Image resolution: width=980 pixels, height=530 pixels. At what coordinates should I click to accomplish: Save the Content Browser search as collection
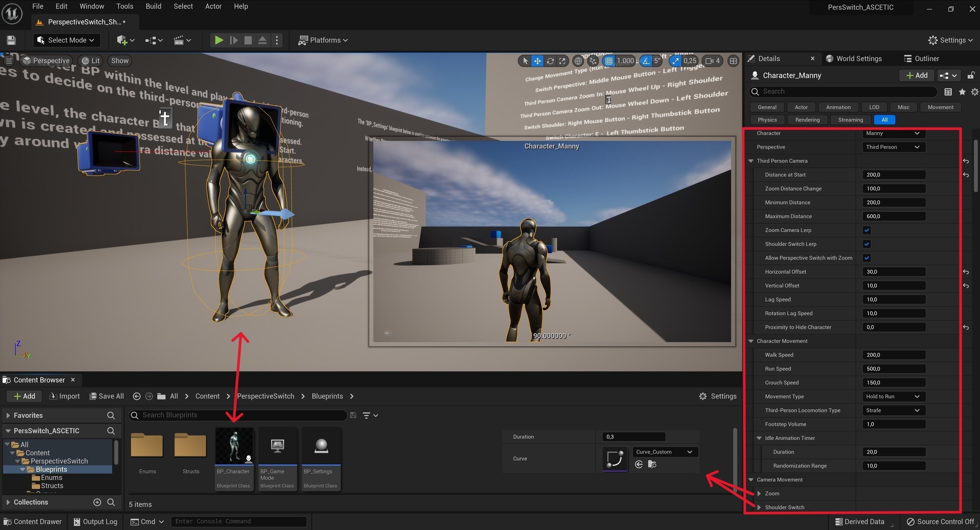point(353,415)
